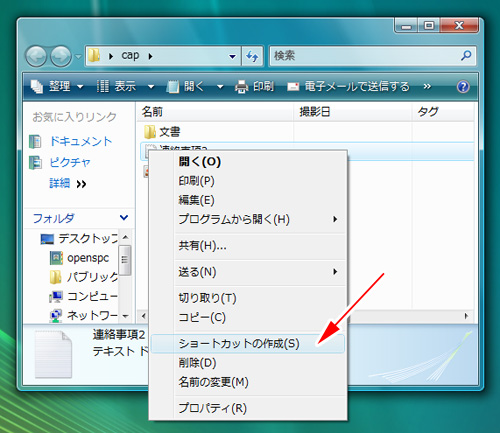Open 送る(N) submenu

[x=247, y=272]
